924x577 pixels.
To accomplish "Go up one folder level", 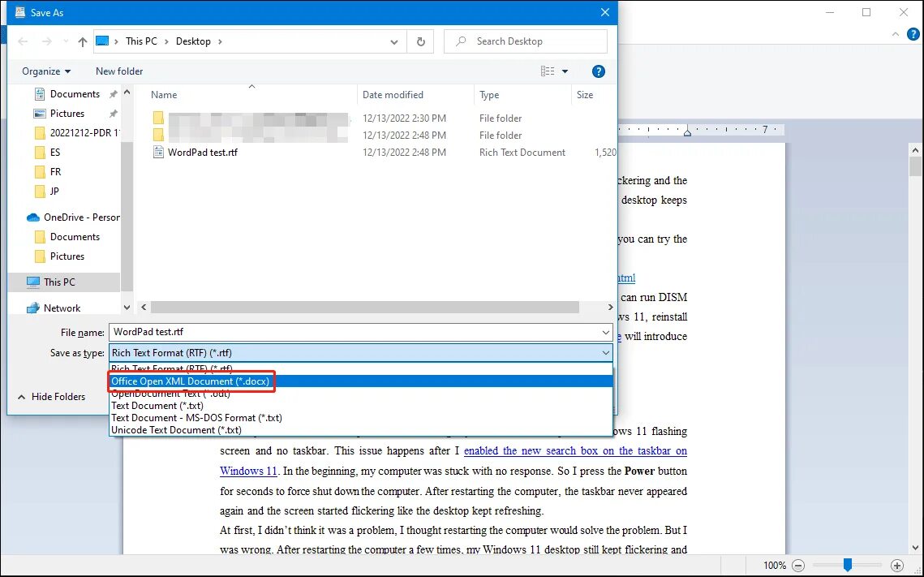I will coord(83,41).
